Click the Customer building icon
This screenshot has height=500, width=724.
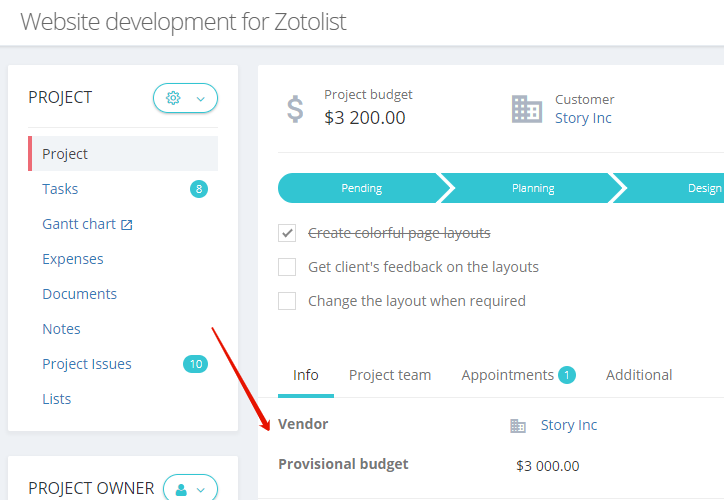pos(527,109)
